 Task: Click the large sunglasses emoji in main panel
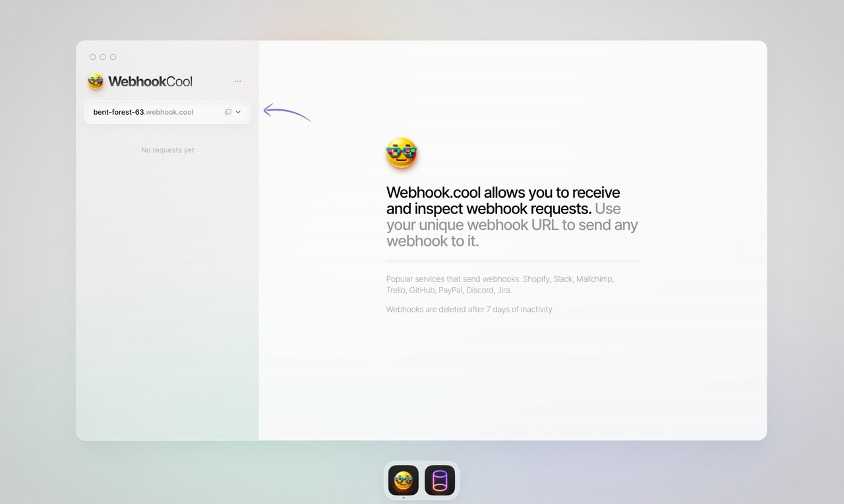402,154
